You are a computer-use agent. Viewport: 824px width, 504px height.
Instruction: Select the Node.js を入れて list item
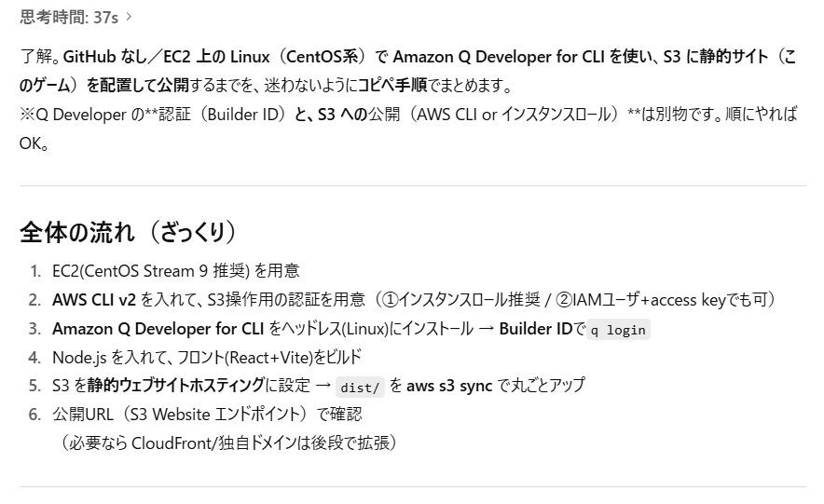(207, 358)
